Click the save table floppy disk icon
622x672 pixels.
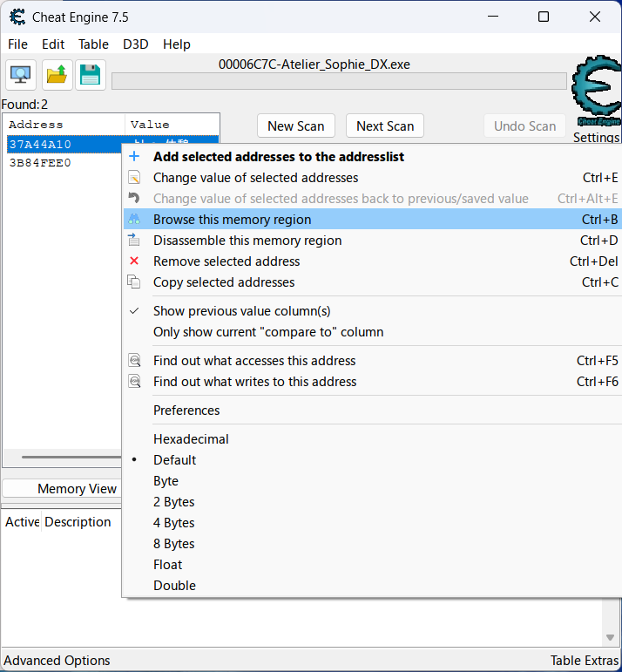90,75
